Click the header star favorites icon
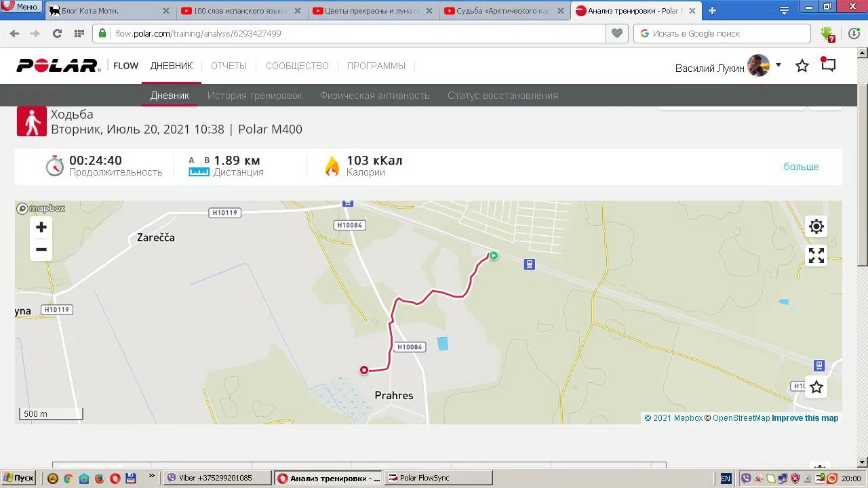 802,66
